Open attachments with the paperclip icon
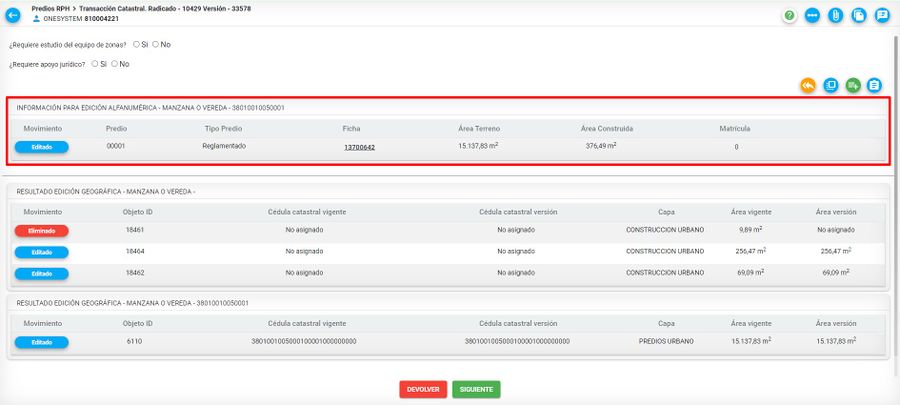The width and height of the screenshot is (900, 405). pos(835,15)
